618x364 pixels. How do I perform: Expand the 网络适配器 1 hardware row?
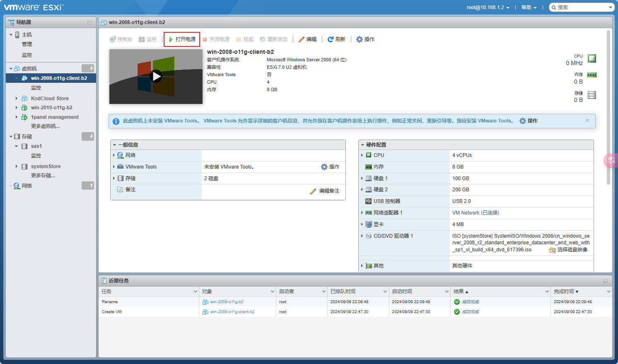click(x=362, y=213)
